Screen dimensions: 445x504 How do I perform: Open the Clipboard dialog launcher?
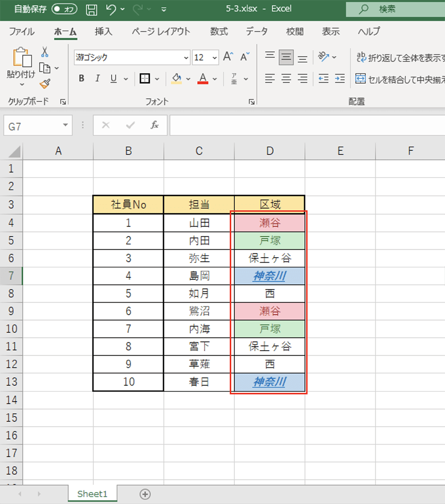(63, 102)
